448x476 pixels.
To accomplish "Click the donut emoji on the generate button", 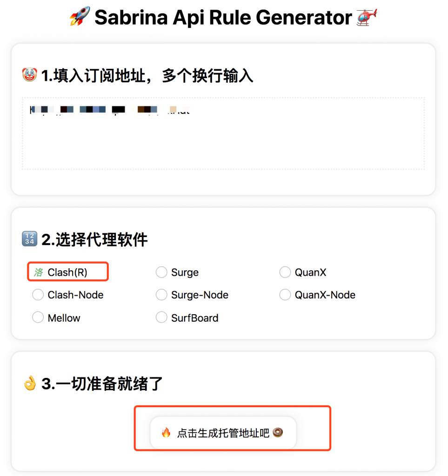I will point(278,433).
